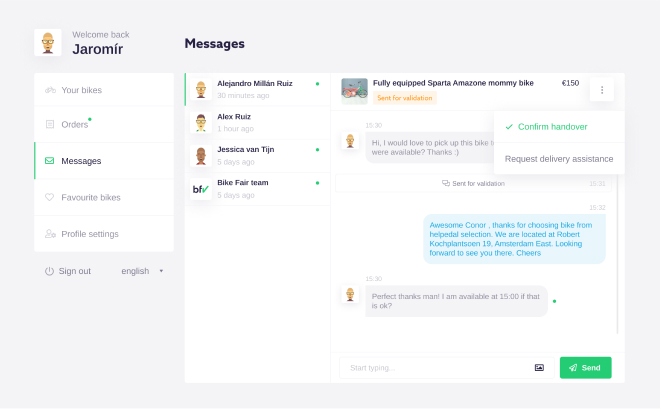Click the power icon next to Sign out

tap(49, 271)
